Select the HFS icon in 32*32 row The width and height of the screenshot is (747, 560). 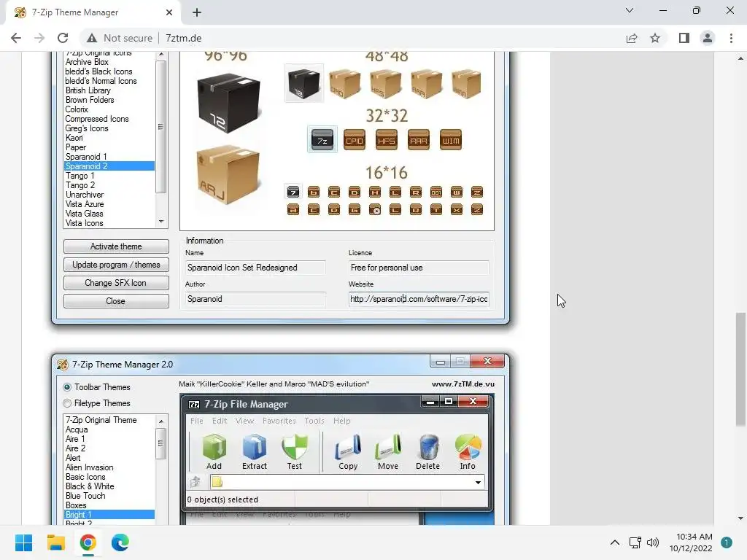point(387,140)
